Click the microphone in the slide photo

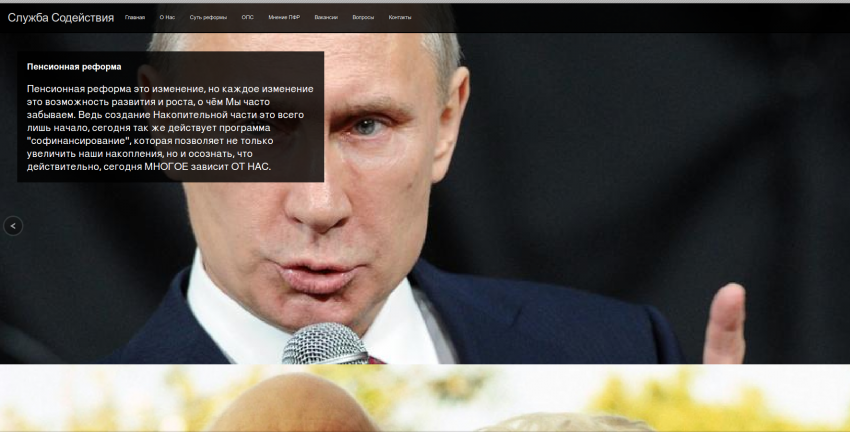(x=323, y=345)
